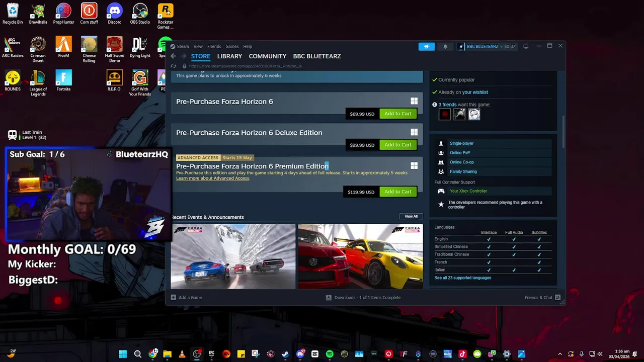This screenshot has height=362, width=644.
Task: Add Premium Edition ($119.99) to cart
Action: pyautogui.click(x=398, y=192)
